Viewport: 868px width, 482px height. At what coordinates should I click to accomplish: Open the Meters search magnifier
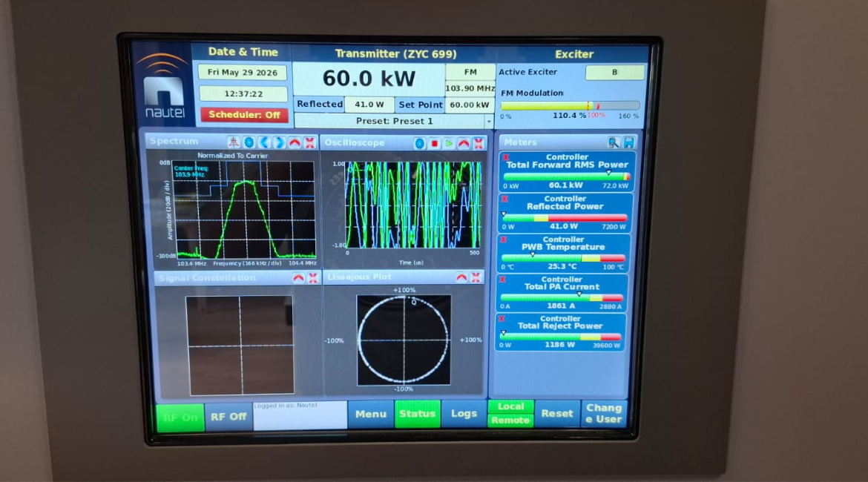click(614, 143)
